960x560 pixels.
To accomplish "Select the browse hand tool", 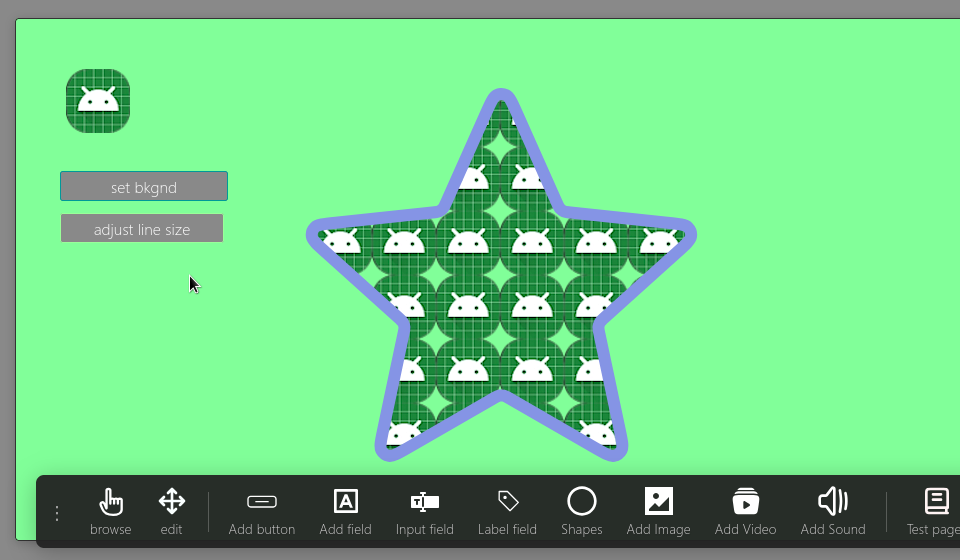I will [x=110, y=511].
